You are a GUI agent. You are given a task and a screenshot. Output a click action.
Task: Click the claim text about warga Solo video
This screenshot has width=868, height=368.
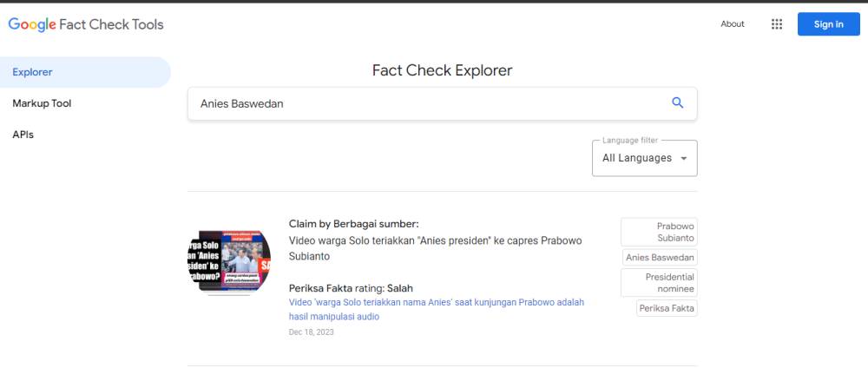click(435, 248)
